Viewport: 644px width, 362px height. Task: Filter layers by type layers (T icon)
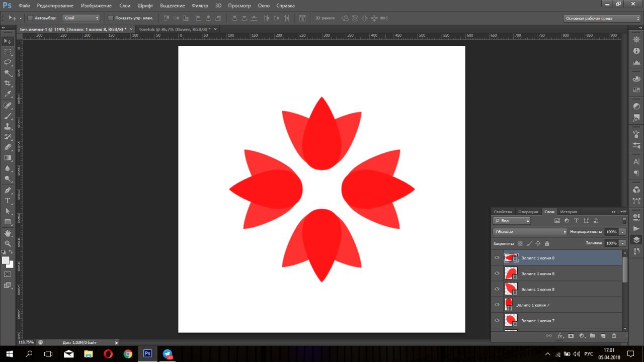click(577, 221)
